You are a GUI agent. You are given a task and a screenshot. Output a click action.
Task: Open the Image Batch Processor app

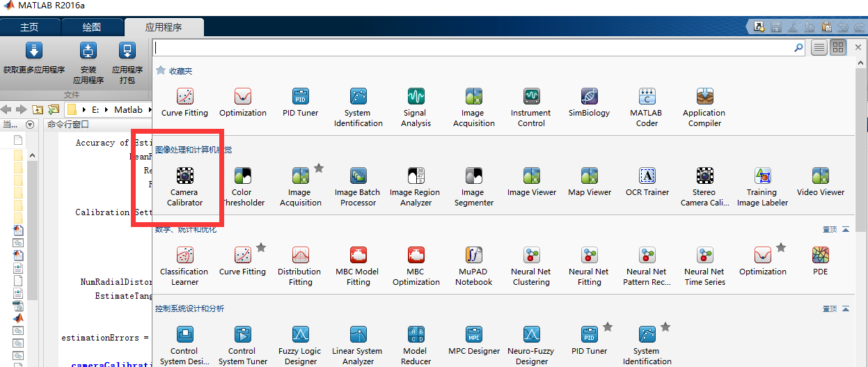pyautogui.click(x=358, y=187)
